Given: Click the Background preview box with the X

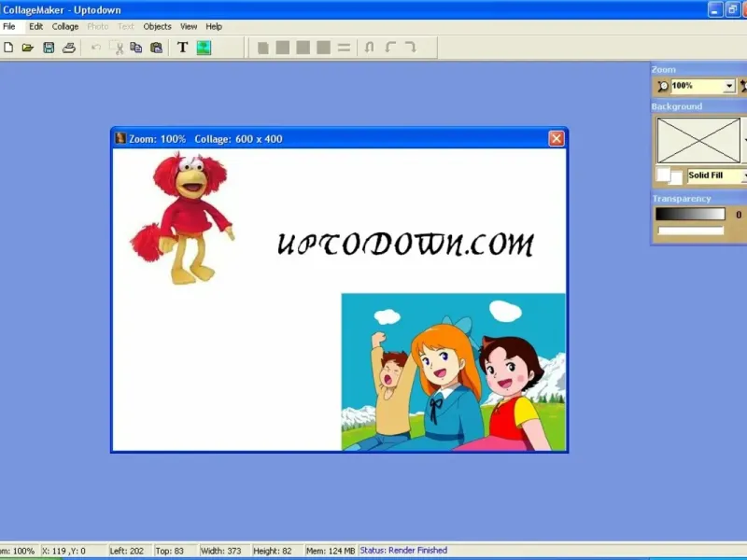Looking at the screenshot, I should [698, 141].
